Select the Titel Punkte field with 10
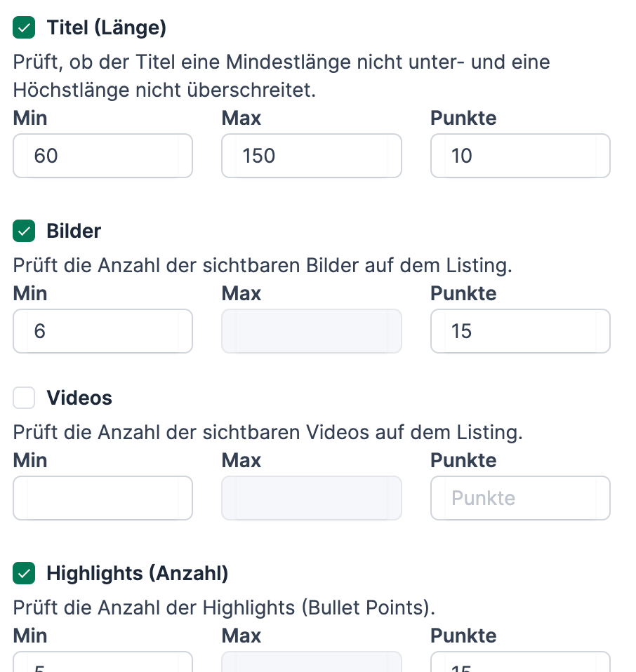This screenshot has height=672, width=636. pyautogui.click(x=519, y=156)
